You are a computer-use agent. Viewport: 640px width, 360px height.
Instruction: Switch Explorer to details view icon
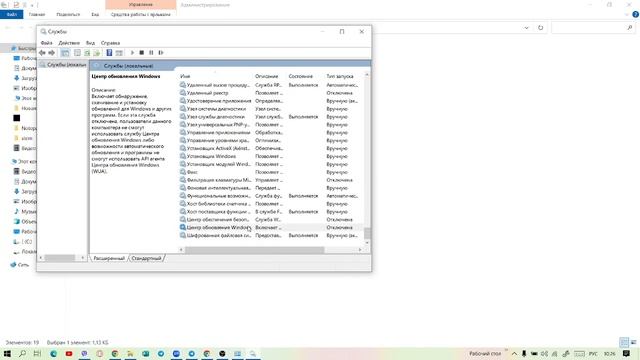(x=624, y=342)
